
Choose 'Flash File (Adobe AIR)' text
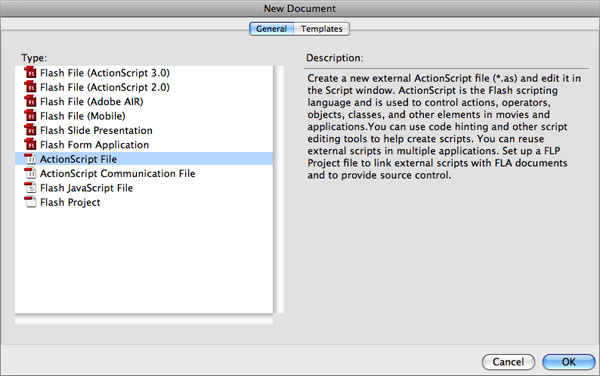[x=92, y=102]
